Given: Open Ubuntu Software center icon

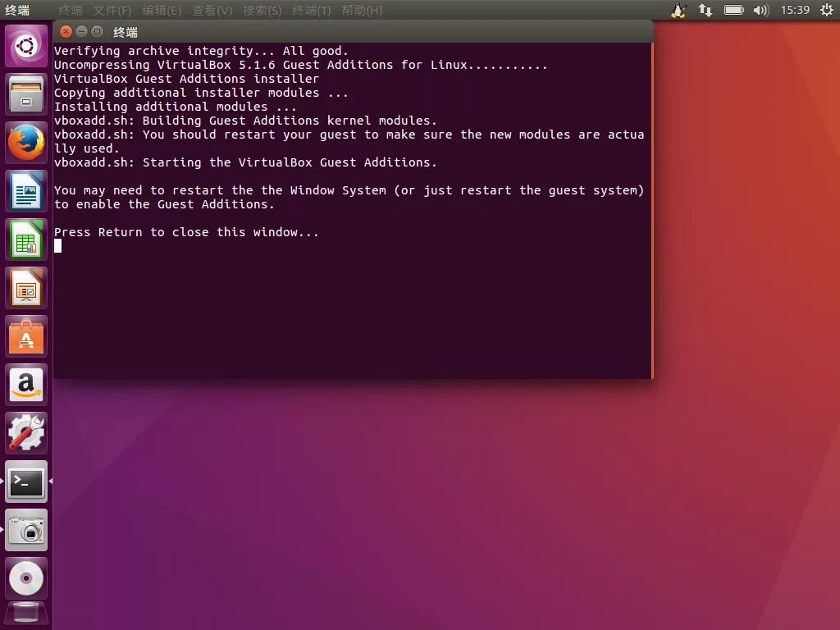Looking at the screenshot, I should 26,336.
